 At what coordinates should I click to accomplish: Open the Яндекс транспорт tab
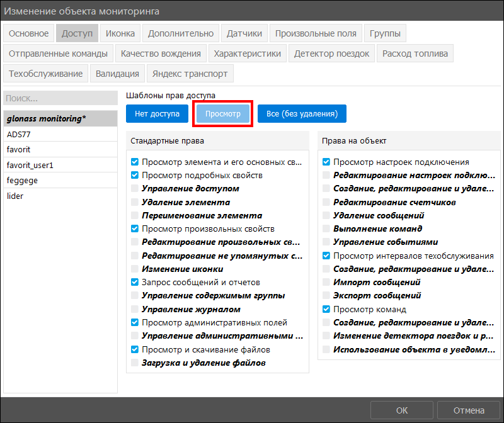pyautogui.click(x=190, y=74)
